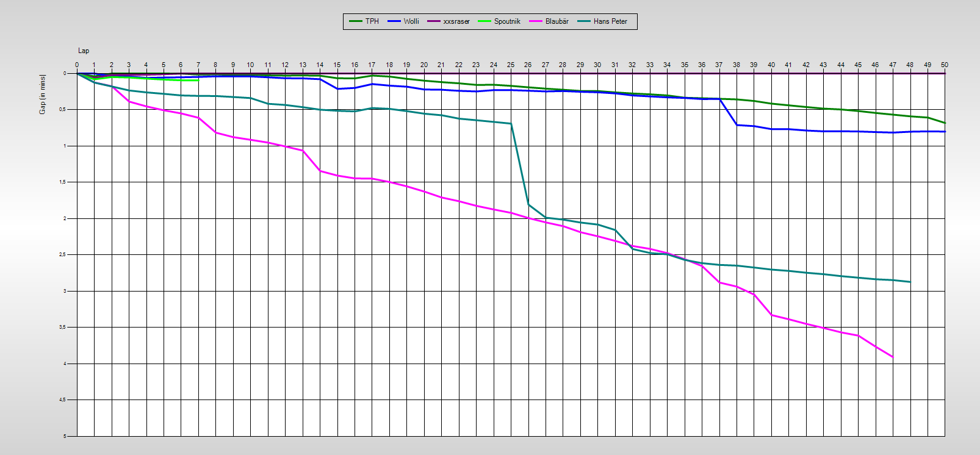Click the teal Hans Peter legend swatch
Screen dimensions: 980x455
pos(584,21)
